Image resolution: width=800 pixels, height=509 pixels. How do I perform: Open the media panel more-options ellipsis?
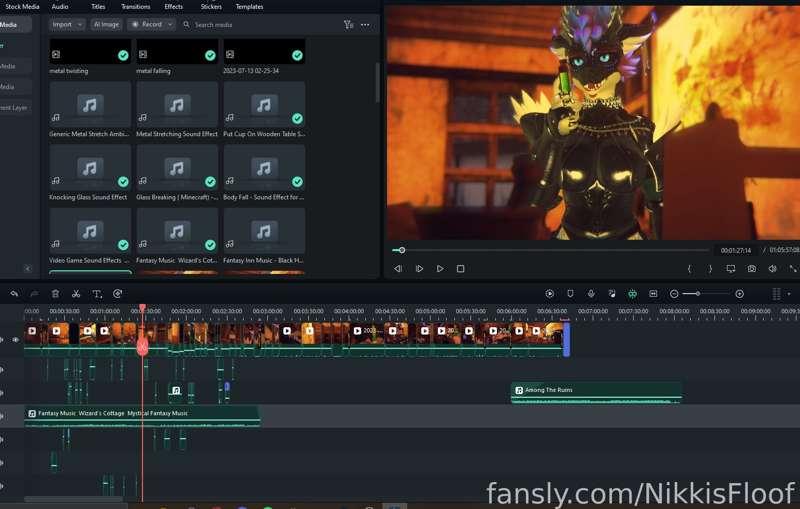click(365, 24)
